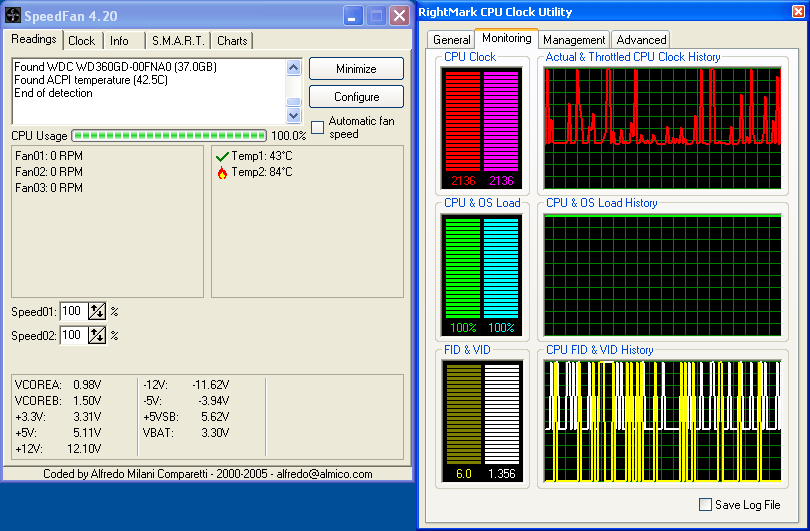Tick the Save Log File checkbox
Image resolution: width=810 pixels, height=531 pixels.
[x=705, y=505]
